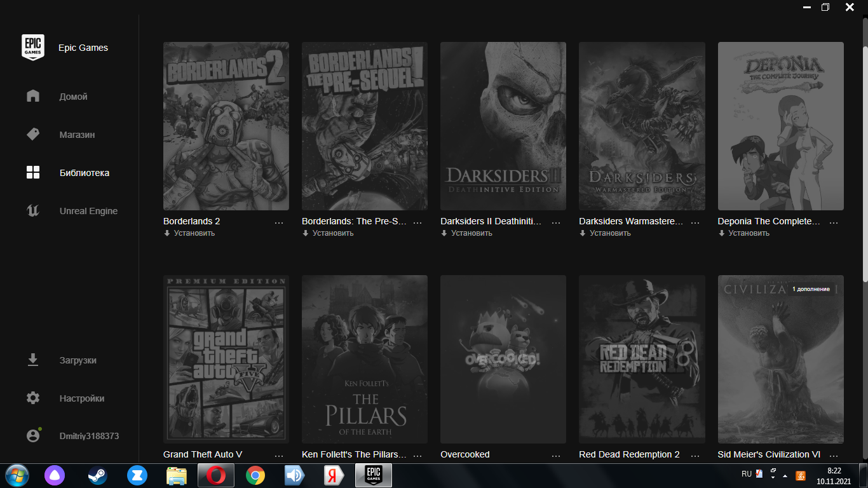
Task: Open Steam from the taskbar
Action: pyautogui.click(x=97, y=475)
